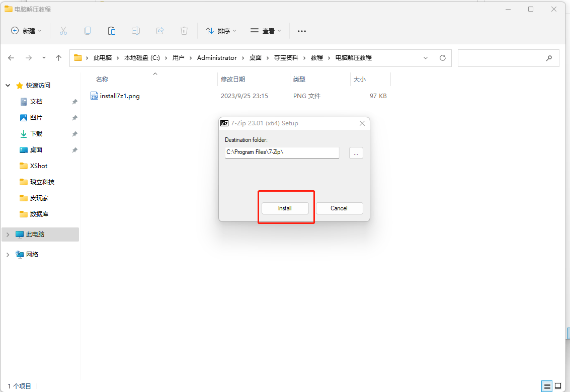This screenshot has width=570, height=392.
Task: Expand the 此电脑 tree node
Action: point(8,234)
